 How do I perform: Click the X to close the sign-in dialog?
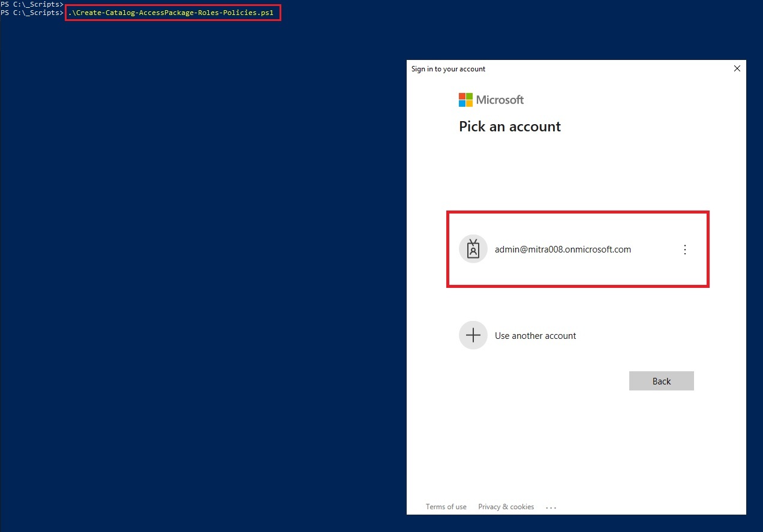[737, 68]
